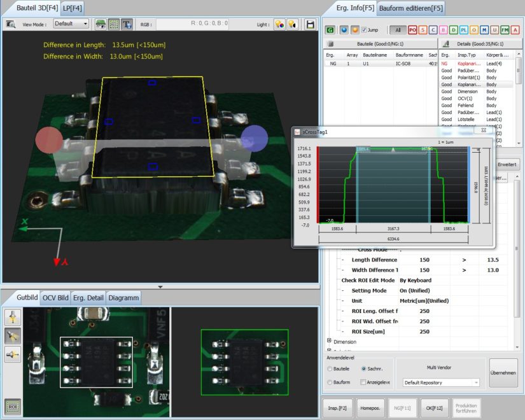Toggle the ROI display icon in 3D toolbar
This screenshot has height=420, width=525.
[114, 24]
